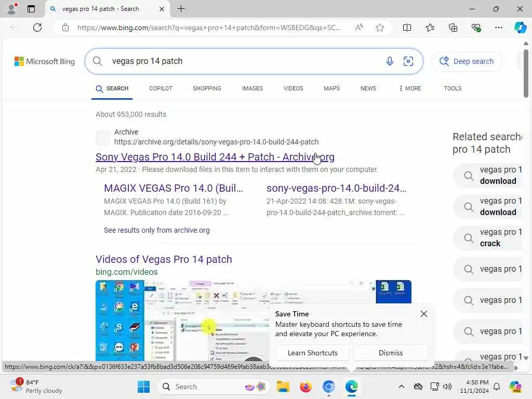
Task: Expand the MORE search categories menu
Action: point(410,88)
